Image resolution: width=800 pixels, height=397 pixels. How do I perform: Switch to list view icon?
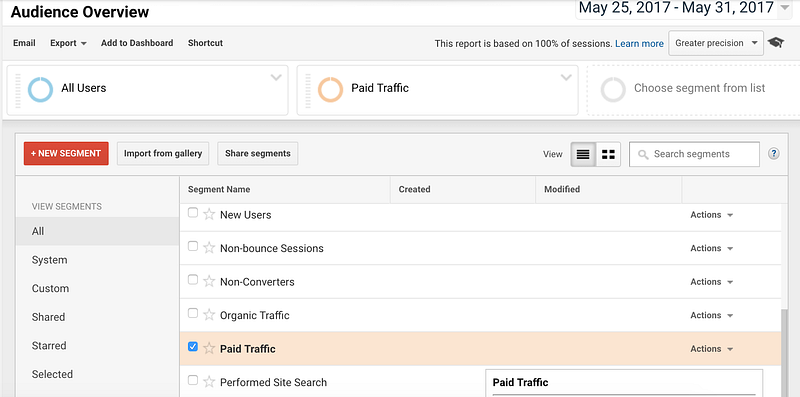coord(583,154)
